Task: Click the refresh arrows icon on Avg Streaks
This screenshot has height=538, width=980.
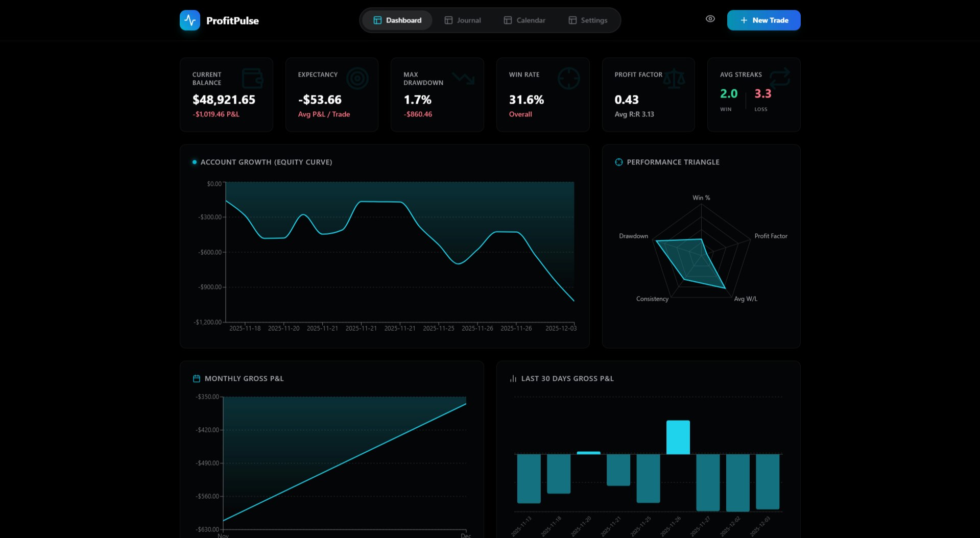Action: (781, 78)
